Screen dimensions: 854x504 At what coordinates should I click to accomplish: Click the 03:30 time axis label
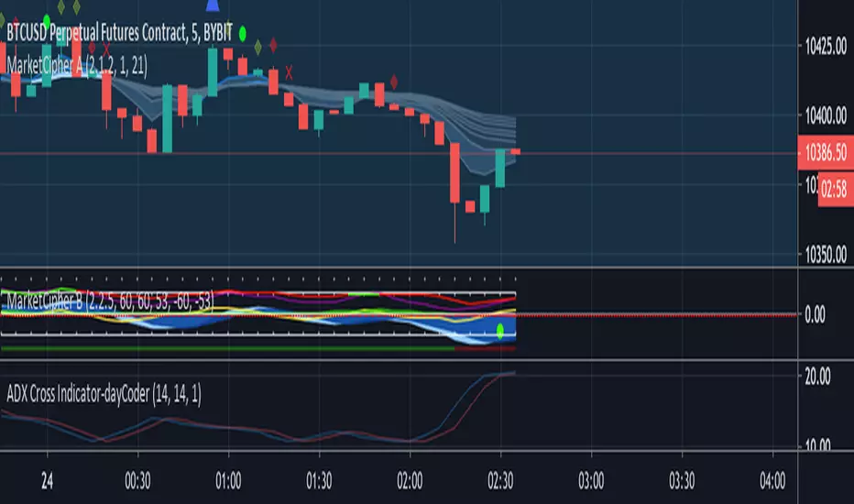[x=682, y=481]
